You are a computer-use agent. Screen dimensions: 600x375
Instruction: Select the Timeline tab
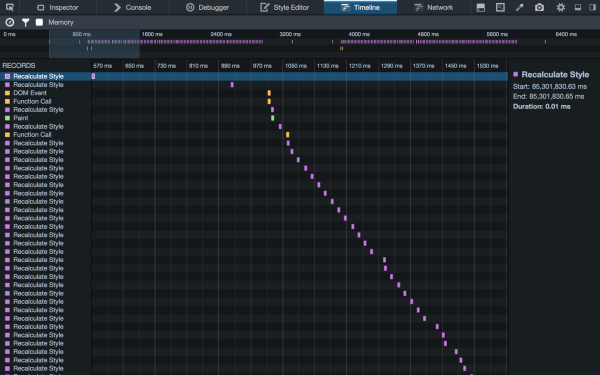point(360,7)
